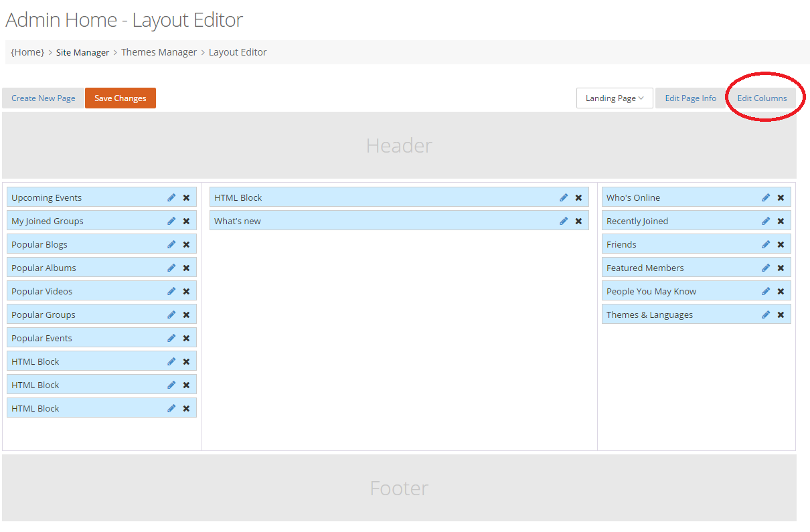Delete the Popular Albums block

tap(186, 268)
